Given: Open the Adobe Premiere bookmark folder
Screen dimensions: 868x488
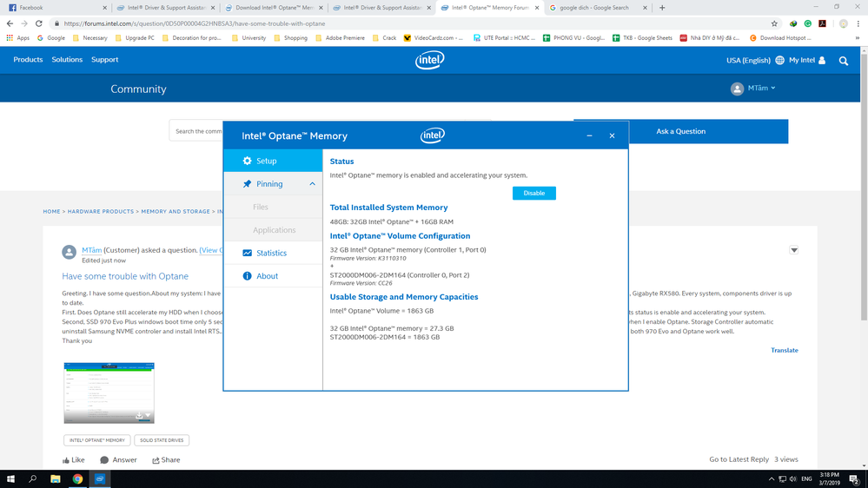Looking at the screenshot, I should [340, 38].
